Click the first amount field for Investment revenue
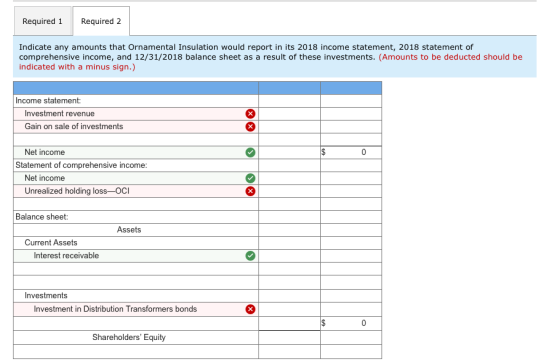 point(289,114)
